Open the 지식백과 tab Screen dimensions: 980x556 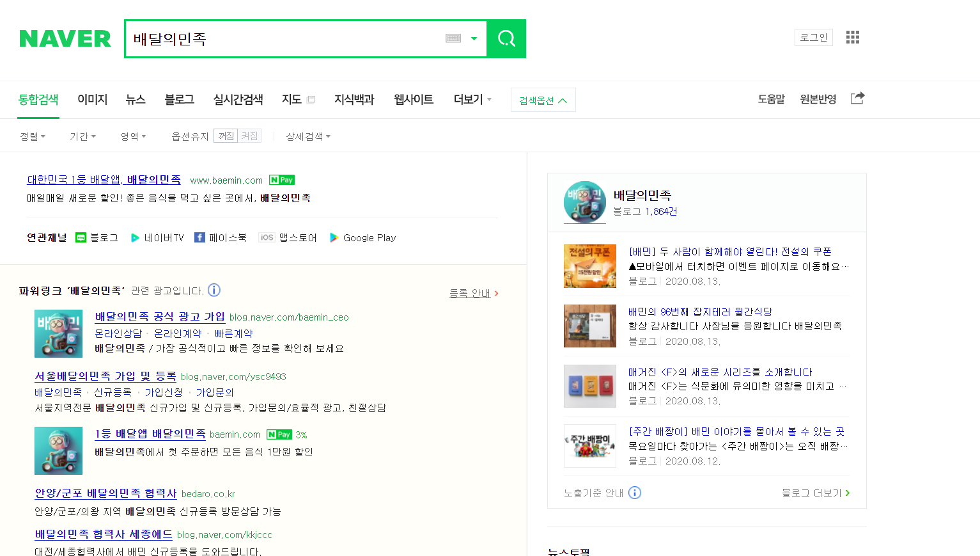354,99
